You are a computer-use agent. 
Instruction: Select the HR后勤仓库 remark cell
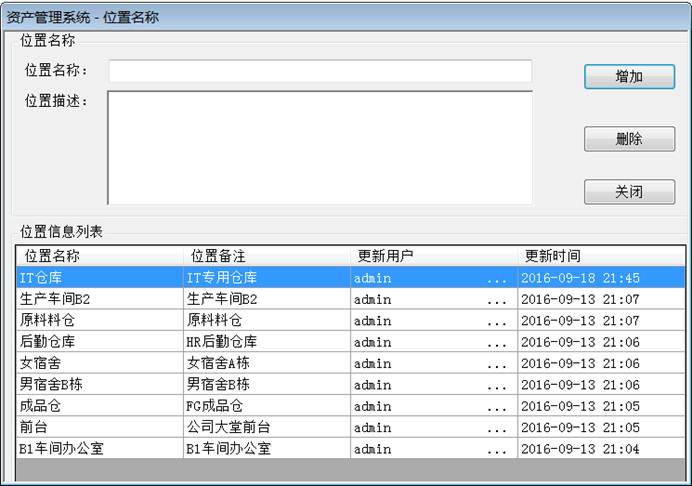(x=267, y=342)
